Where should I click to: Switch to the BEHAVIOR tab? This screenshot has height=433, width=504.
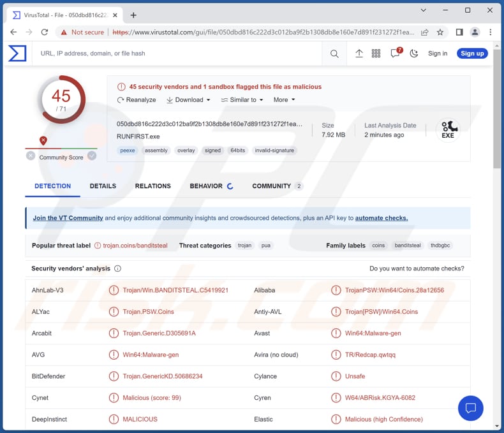coord(211,186)
